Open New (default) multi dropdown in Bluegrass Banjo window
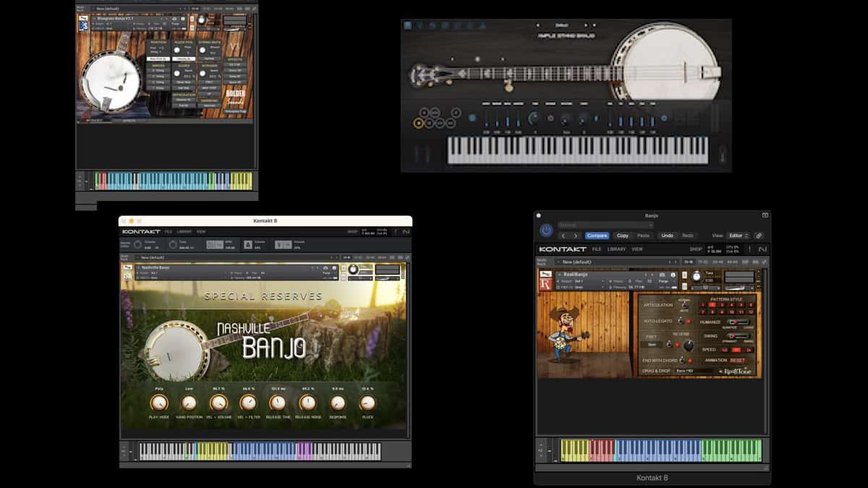 (137, 9)
